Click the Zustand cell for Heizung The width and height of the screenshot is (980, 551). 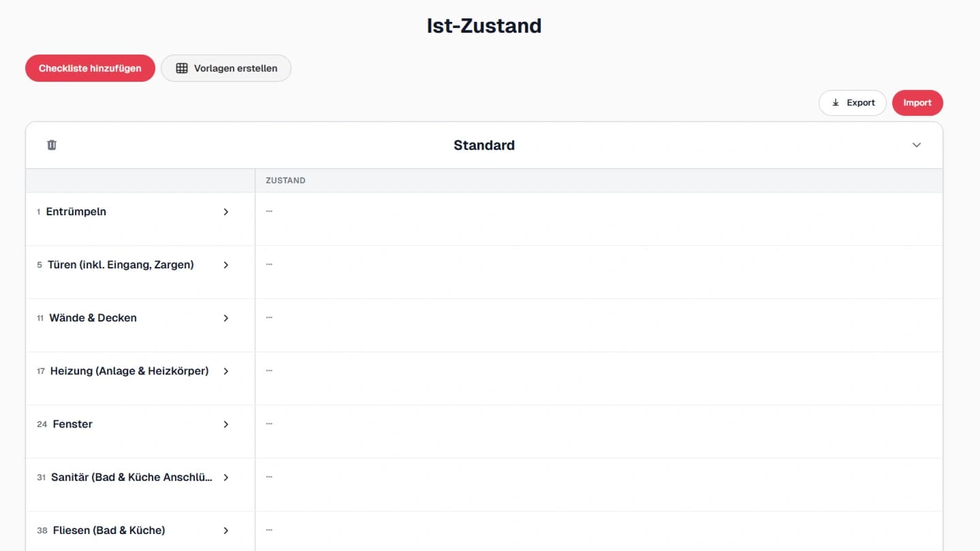click(599, 379)
